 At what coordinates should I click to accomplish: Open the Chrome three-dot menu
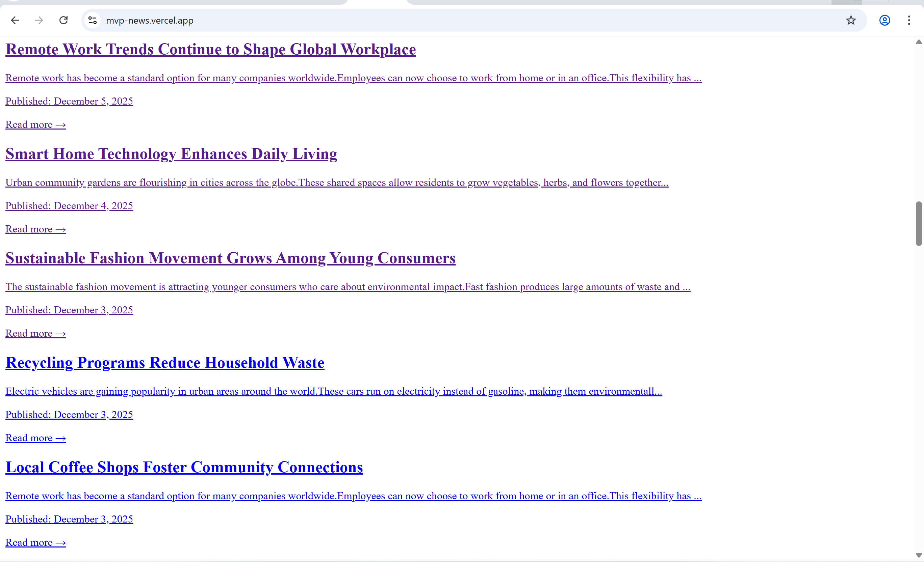click(x=909, y=20)
